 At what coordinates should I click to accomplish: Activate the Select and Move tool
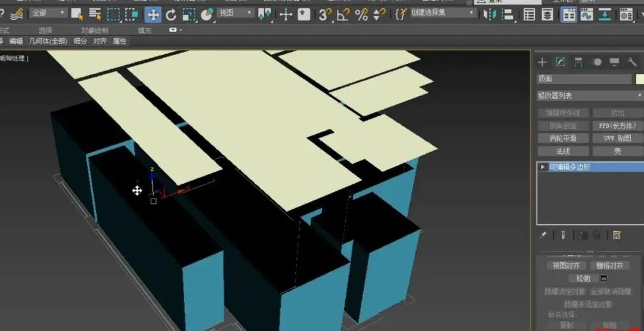point(153,15)
